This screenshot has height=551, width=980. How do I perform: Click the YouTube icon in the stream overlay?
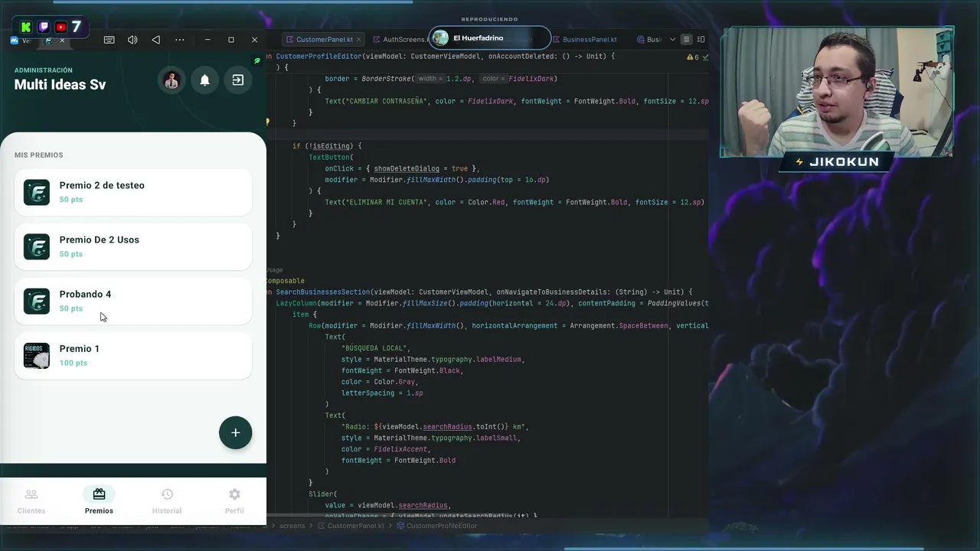pyautogui.click(x=60, y=27)
